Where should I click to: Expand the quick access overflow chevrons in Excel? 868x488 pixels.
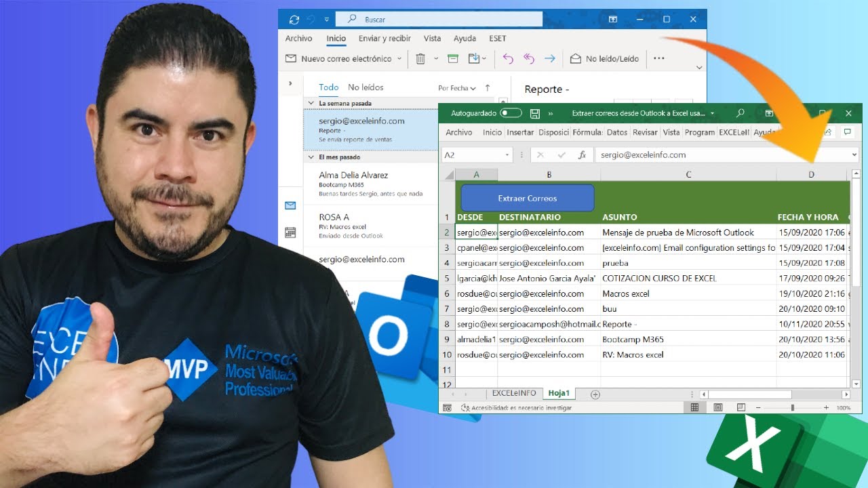[x=551, y=114]
